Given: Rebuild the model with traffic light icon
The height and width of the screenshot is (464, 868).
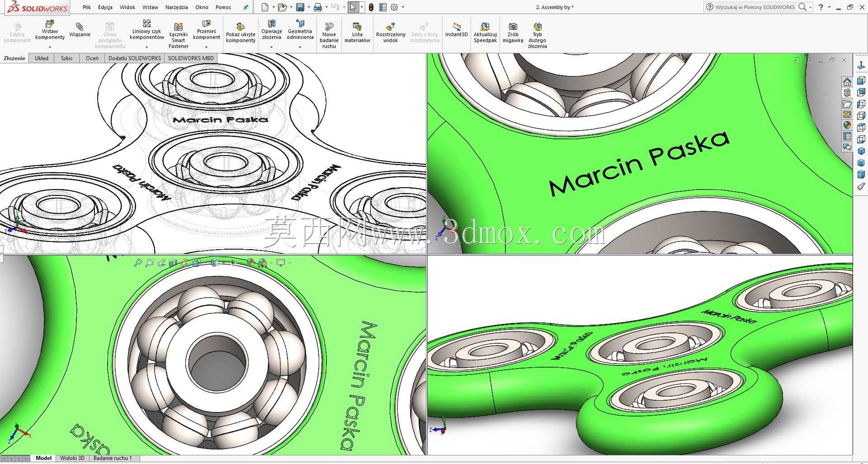Looking at the screenshot, I should (x=371, y=7).
